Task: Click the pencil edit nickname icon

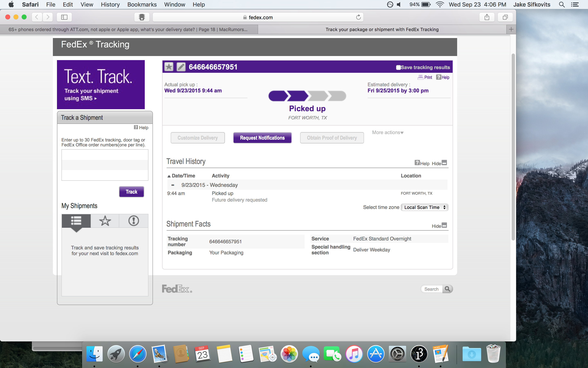Action: pos(181,67)
